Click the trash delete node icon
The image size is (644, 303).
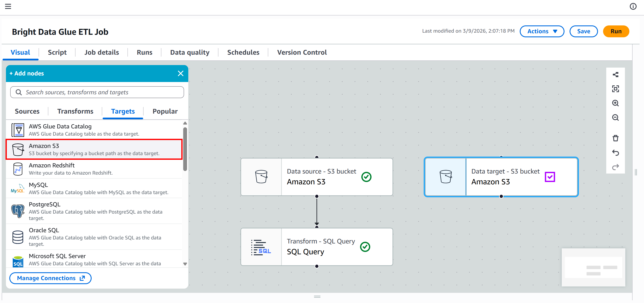615,138
